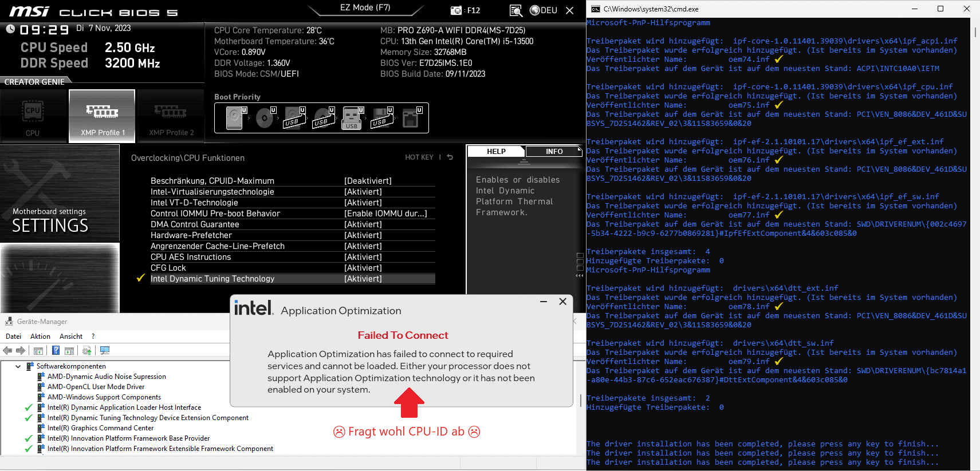Toggle Hardware-Prefetcher Aktiviert value
This screenshot has height=471, width=980.
(x=363, y=235)
